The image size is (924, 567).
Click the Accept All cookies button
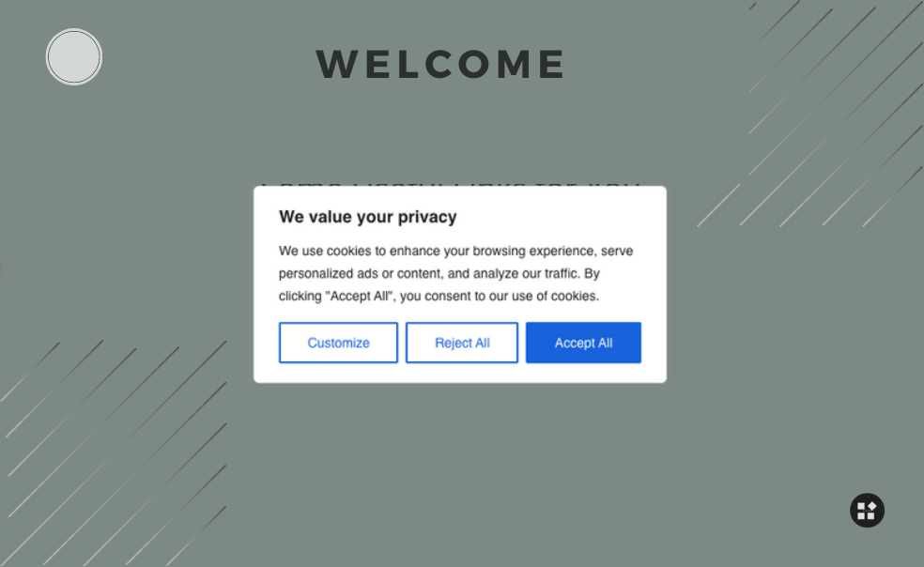click(x=583, y=343)
